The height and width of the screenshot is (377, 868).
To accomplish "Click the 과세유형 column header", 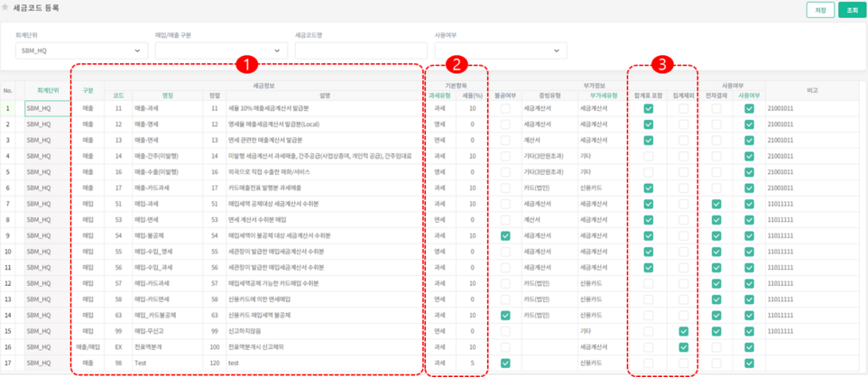I will click(439, 95).
